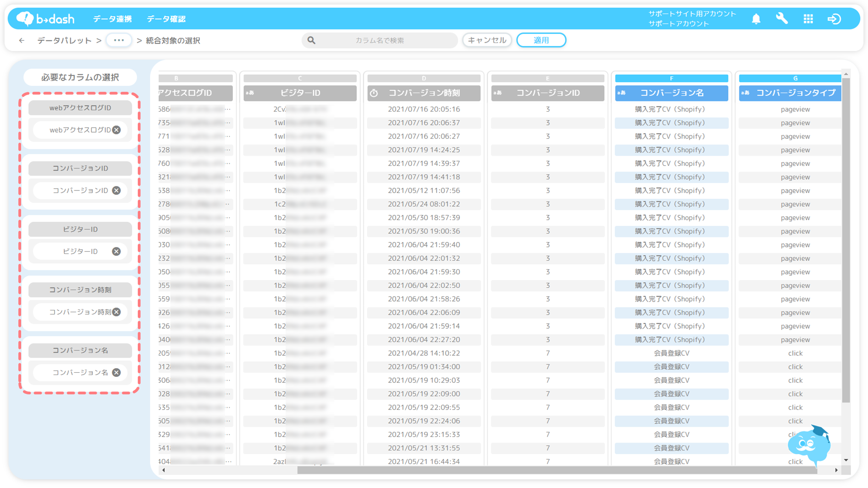
Task: Select the コンバージョンID column header
Action: [x=548, y=93]
